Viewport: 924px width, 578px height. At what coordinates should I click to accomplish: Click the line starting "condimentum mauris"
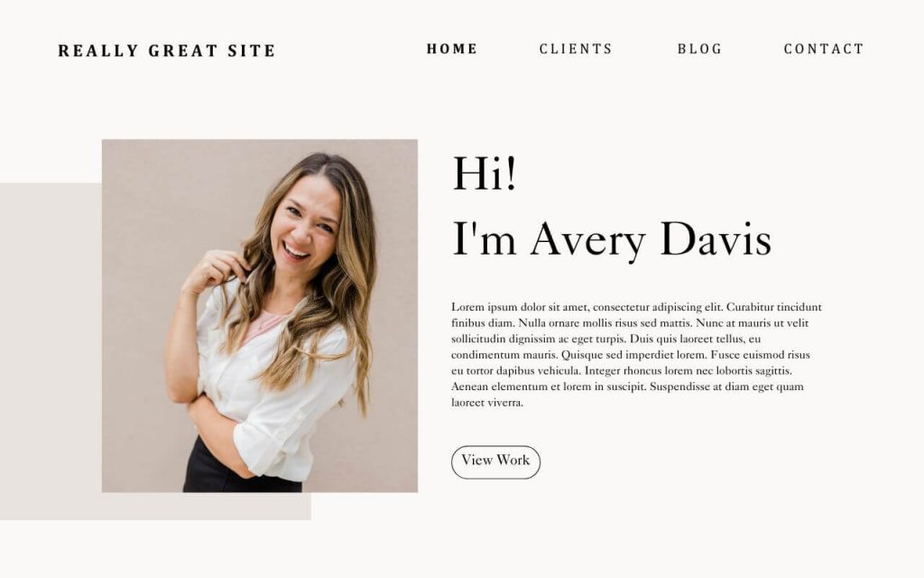[631, 355]
